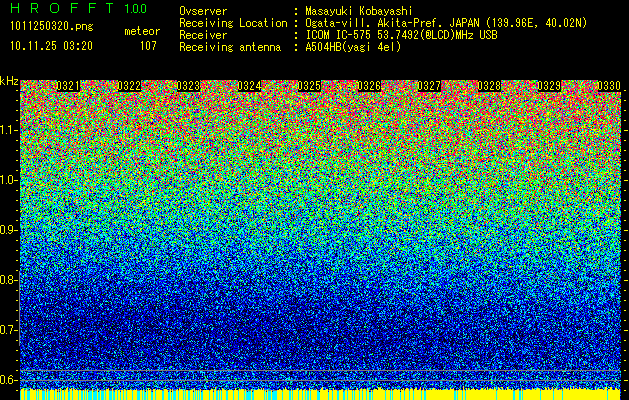Image resolution: width=629 pixels, height=400 pixels.
Task: Click the 0322 time marker
Action: click(129, 86)
